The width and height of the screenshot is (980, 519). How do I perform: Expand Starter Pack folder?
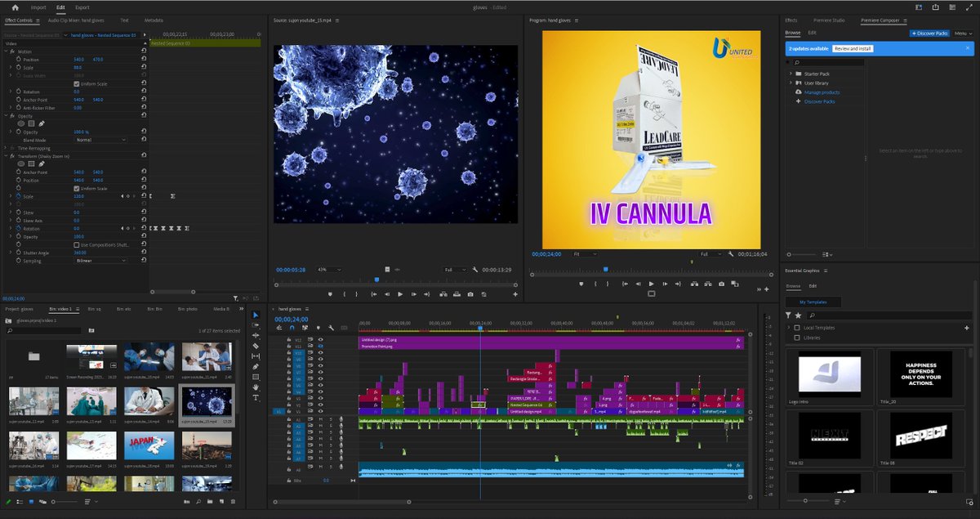pyautogui.click(x=791, y=74)
